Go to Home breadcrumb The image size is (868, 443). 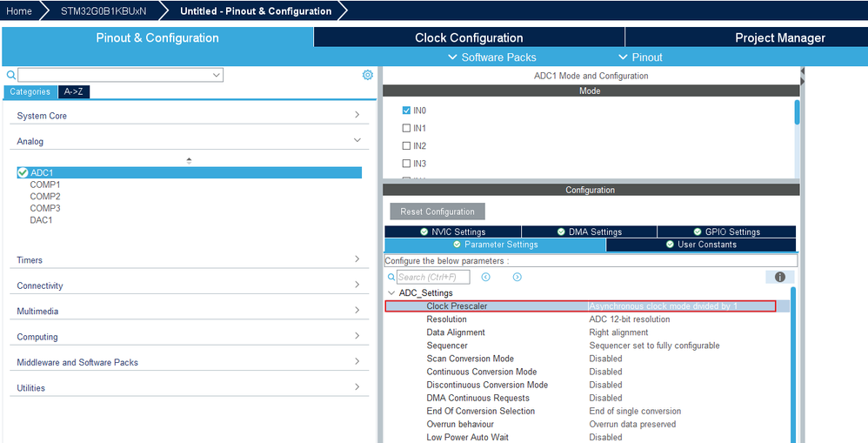click(19, 11)
